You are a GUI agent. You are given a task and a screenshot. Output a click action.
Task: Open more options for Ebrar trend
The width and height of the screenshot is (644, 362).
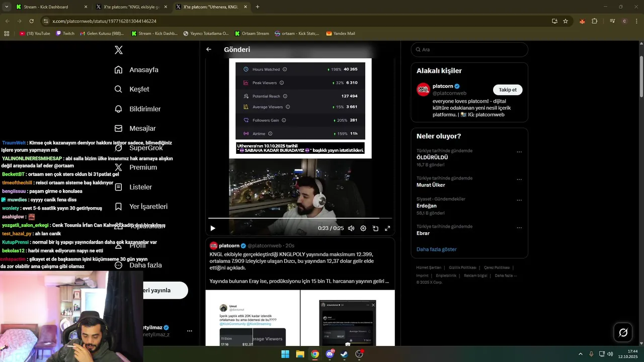(519, 228)
